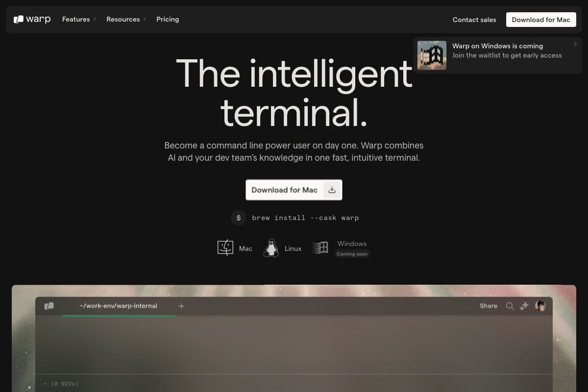Open the Features menu item
Screen dimensions: 588x392
(76, 19)
